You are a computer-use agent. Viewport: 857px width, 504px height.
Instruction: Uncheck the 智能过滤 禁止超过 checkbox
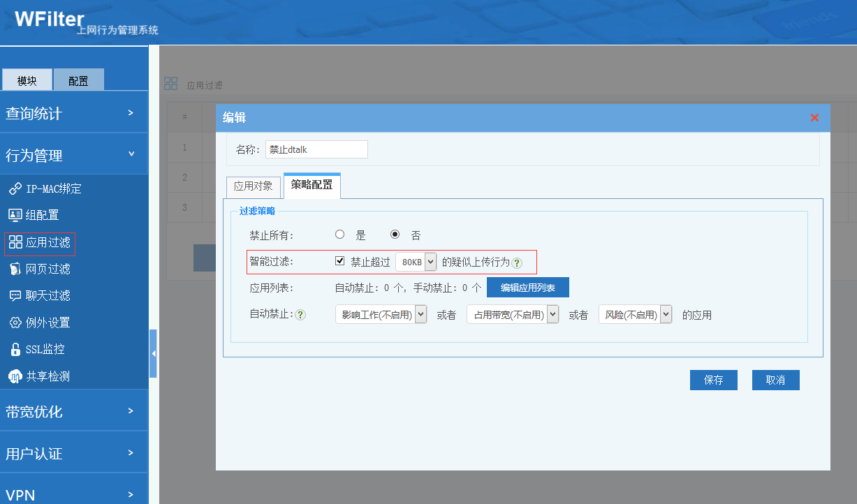point(340,261)
